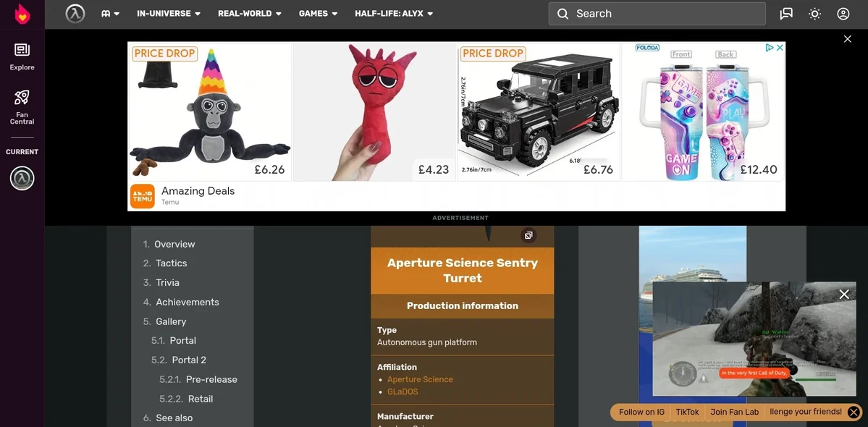This screenshot has width=868, height=427.
Task: Open the GAMES dropdown menu
Action: point(319,14)
